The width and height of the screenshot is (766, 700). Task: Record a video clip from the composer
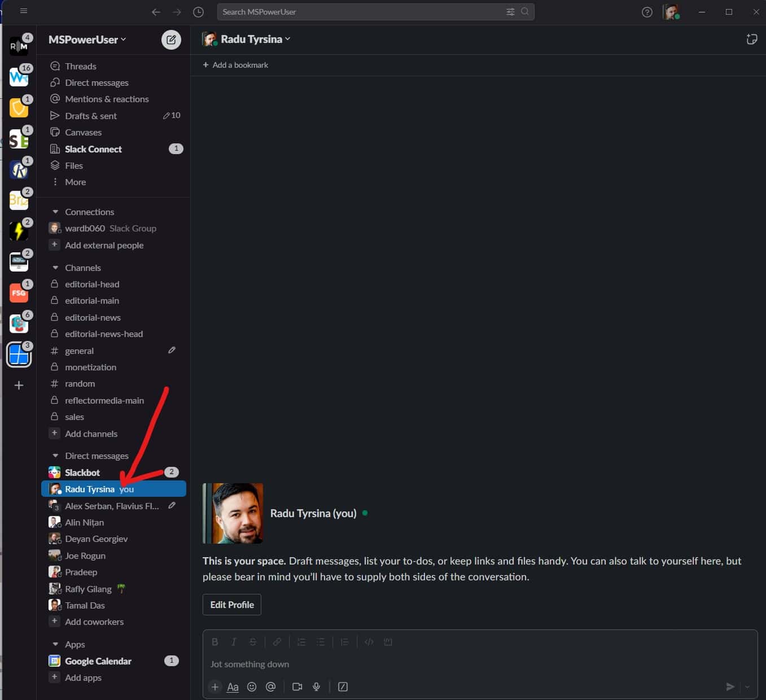pyautogui.click(x=297, y=687)
